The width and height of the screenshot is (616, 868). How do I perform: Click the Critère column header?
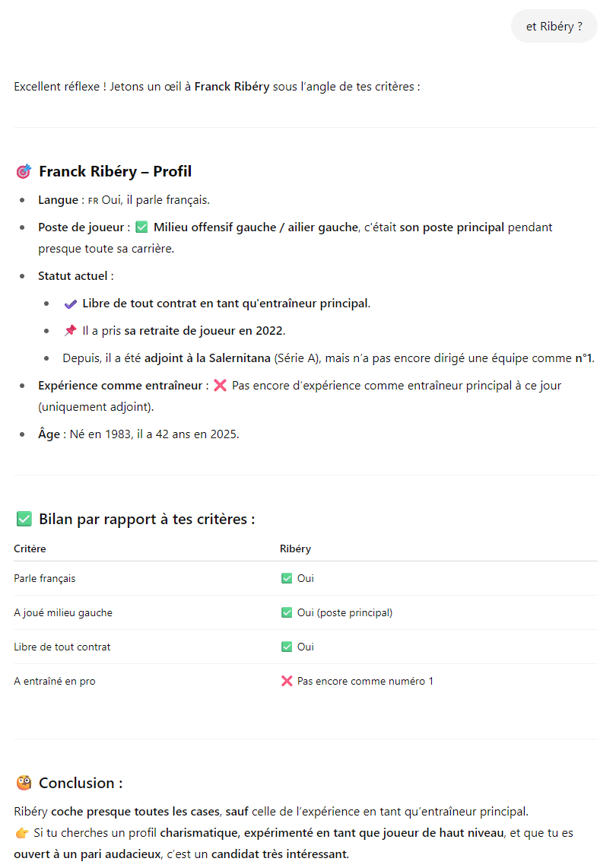tap(30, 548)
